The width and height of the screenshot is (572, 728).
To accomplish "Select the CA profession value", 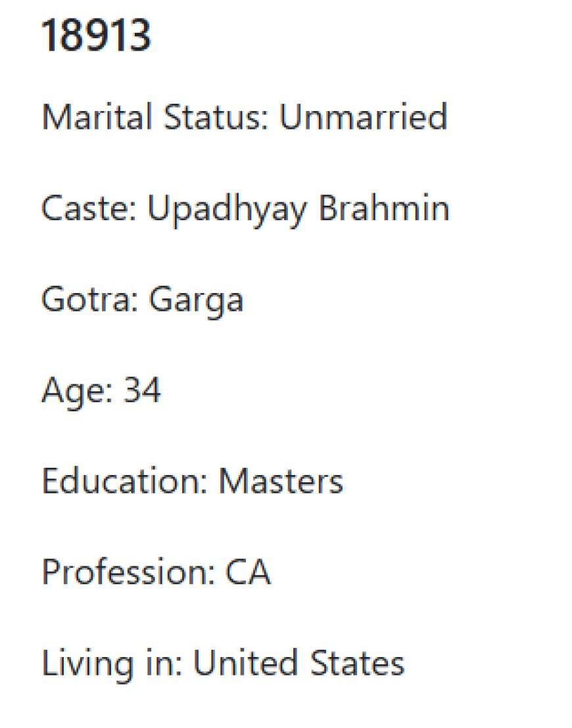I will click(248, 572).
